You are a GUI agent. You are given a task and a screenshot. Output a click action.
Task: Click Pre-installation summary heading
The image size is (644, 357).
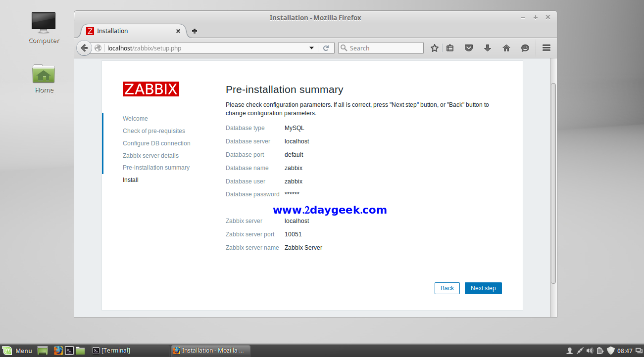point(285,89)
